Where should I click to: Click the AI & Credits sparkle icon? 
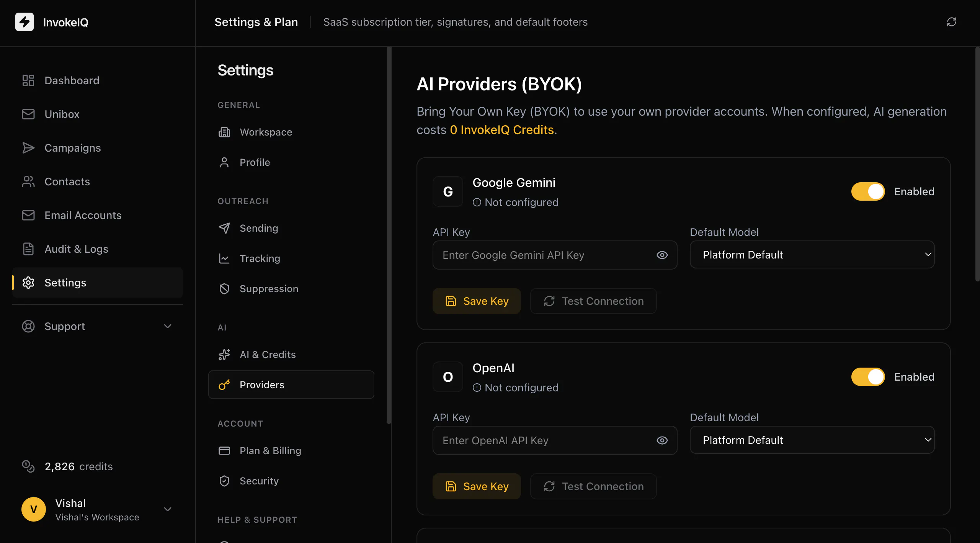(224, 355)
